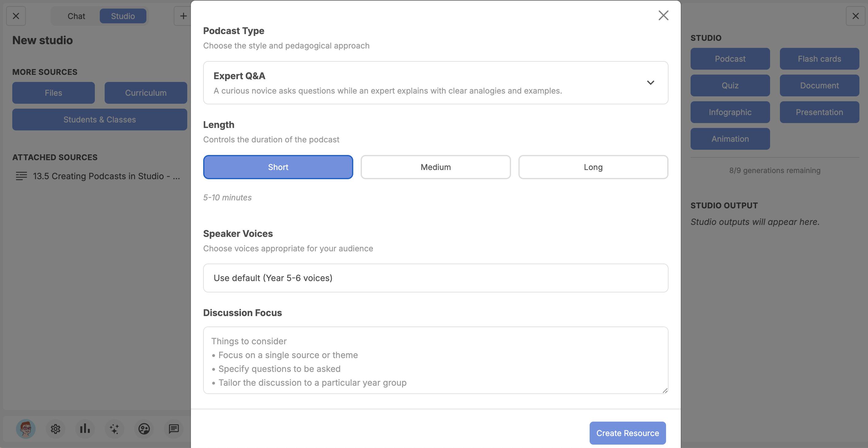868x448 pixels.
Task: Select Long podcast length
Action: coord(593,167)
